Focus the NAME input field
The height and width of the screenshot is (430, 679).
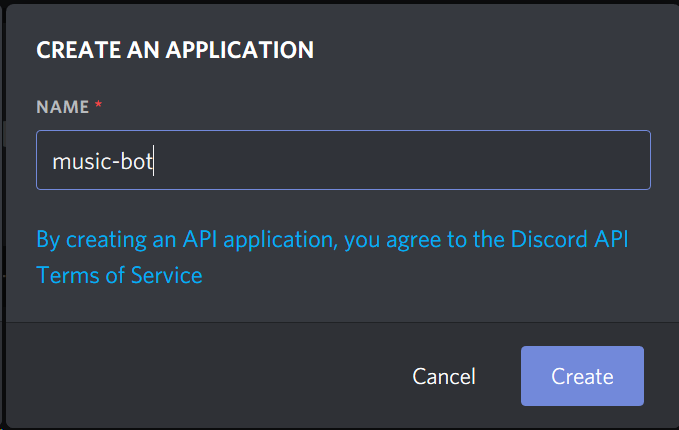tap(343, 160)
